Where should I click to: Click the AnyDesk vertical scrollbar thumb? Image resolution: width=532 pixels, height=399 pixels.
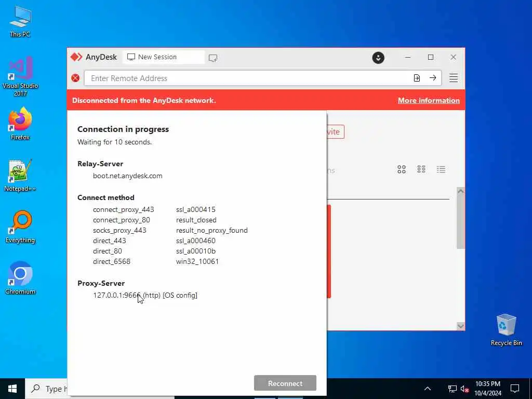point(460,222)
